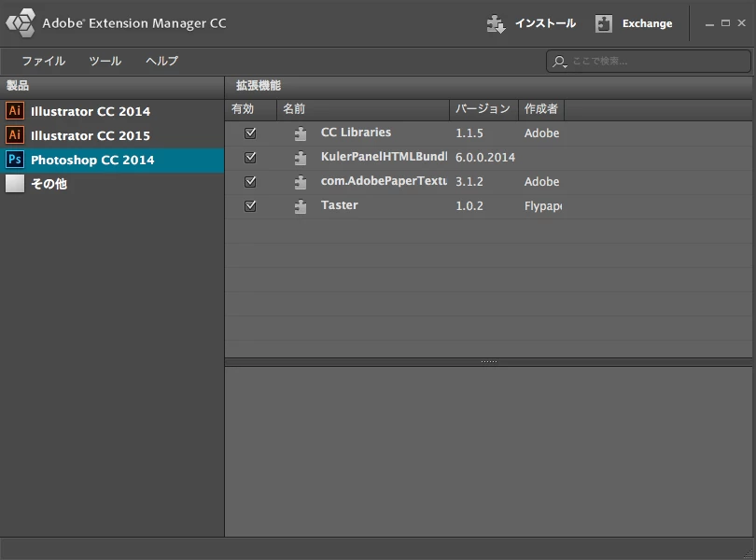This screenshot has width=756, height=560.
Task: Click Adobe author in com.AdobePaperTexture row
Action: coord(542,182)
